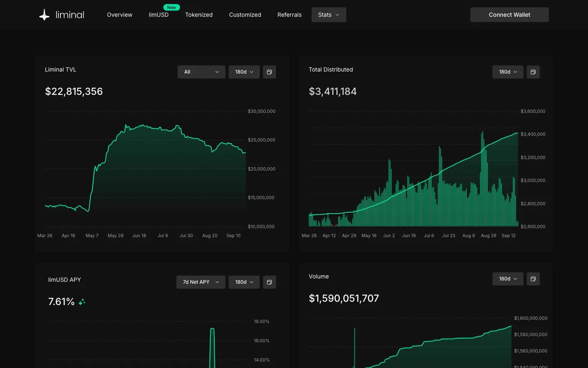Click the Sep 10 date label
588x368 pixels.
click(x=234, y=236)
